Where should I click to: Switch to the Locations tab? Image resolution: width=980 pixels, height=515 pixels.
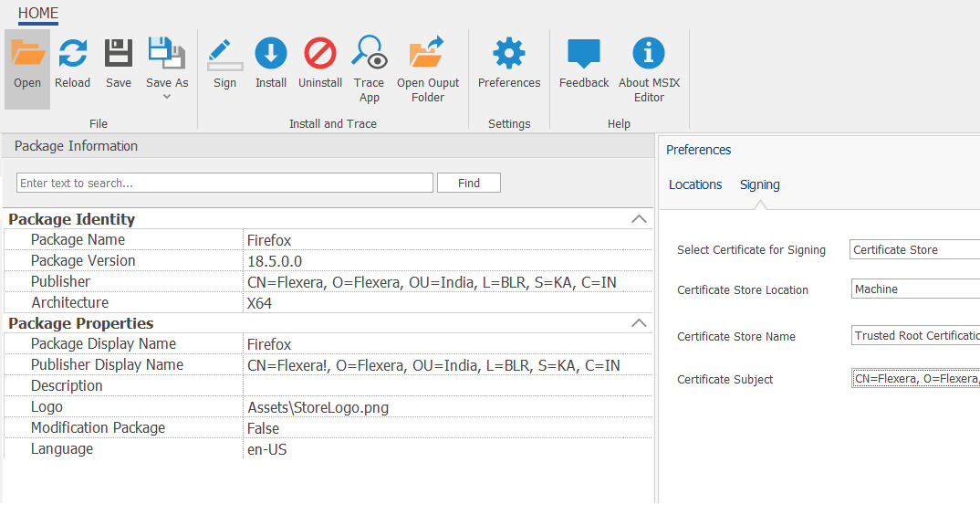tap(695, 184)
